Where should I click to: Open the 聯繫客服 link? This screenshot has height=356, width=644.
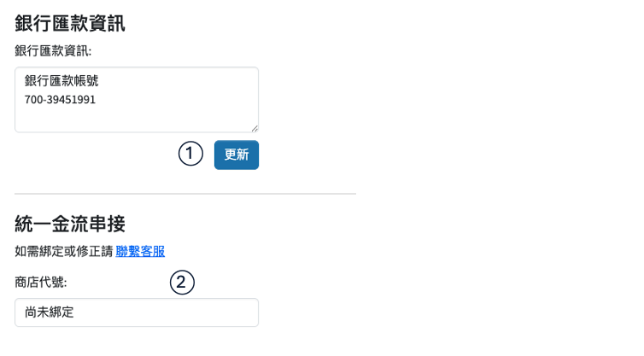click(140, 251)
